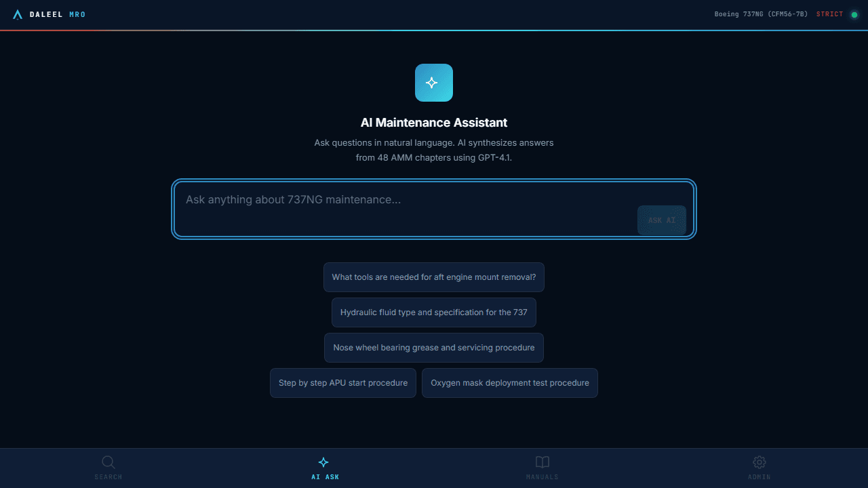Viewport: 868px width, 488px height.
Task: Switch to the ADMIN tab label
Action: coord(759,477)
